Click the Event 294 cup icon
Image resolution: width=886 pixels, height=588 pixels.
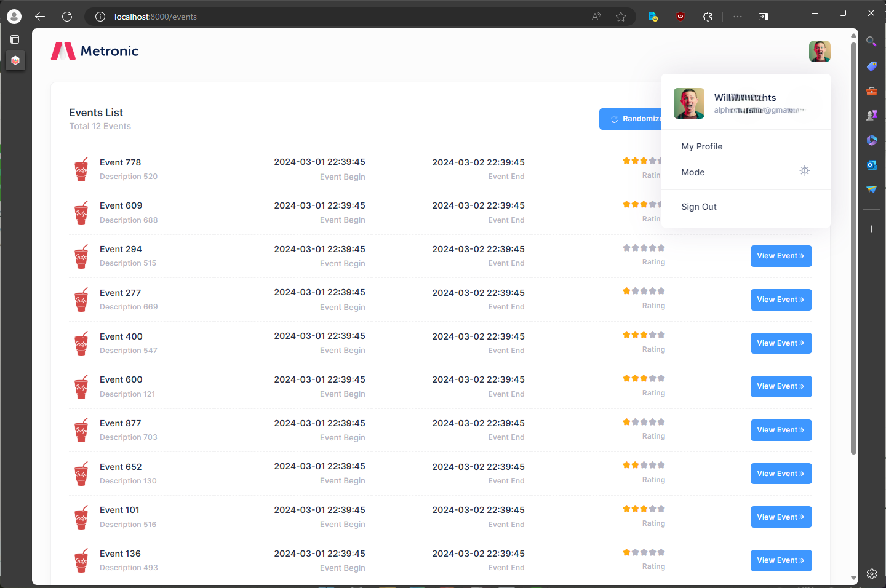(x=81, y=256)
